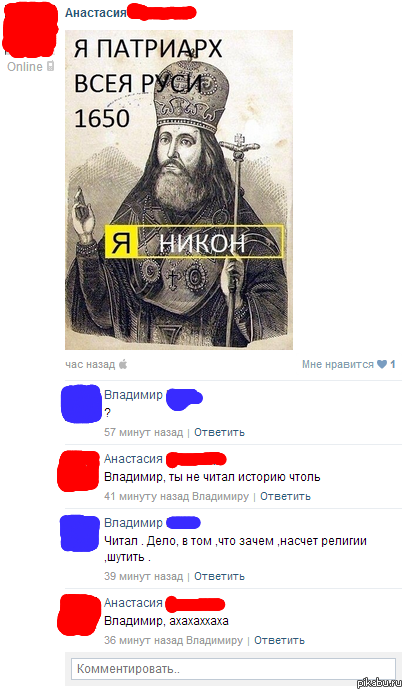This screenshot has width=407, height=694.
Task: Click blue avatar beside "Читал . Дело" comment
Action: [x=80, y=533]
